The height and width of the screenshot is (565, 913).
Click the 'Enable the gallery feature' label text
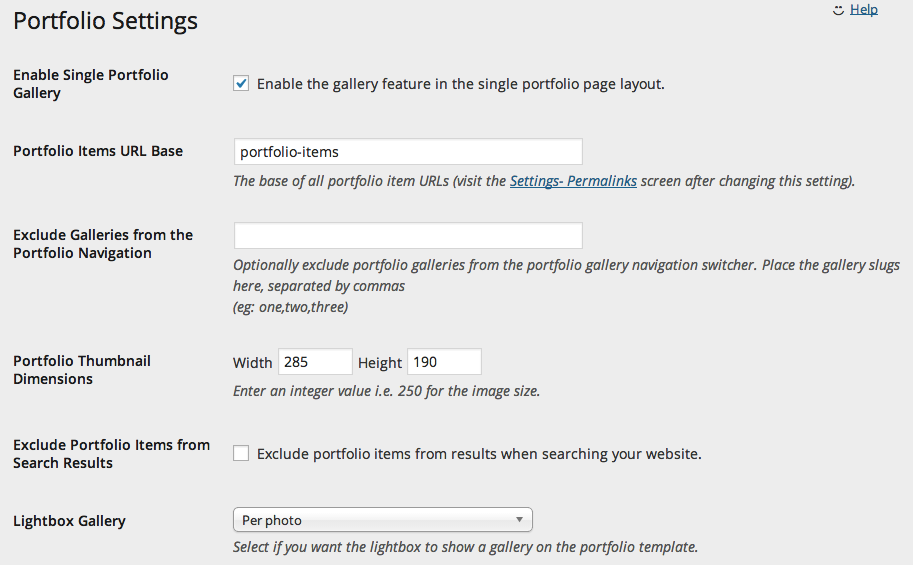tap(461, 84)
